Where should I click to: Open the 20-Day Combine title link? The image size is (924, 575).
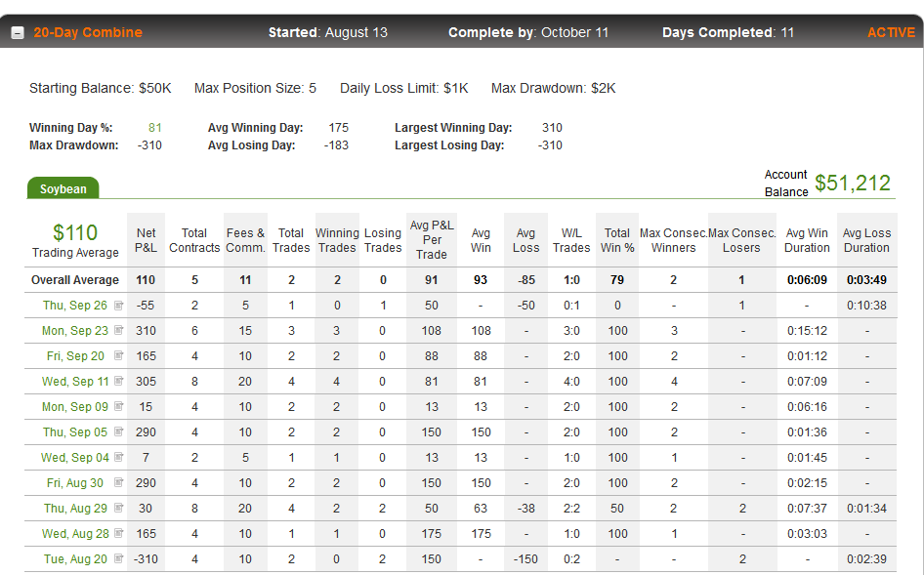click(x=88, y=32)
